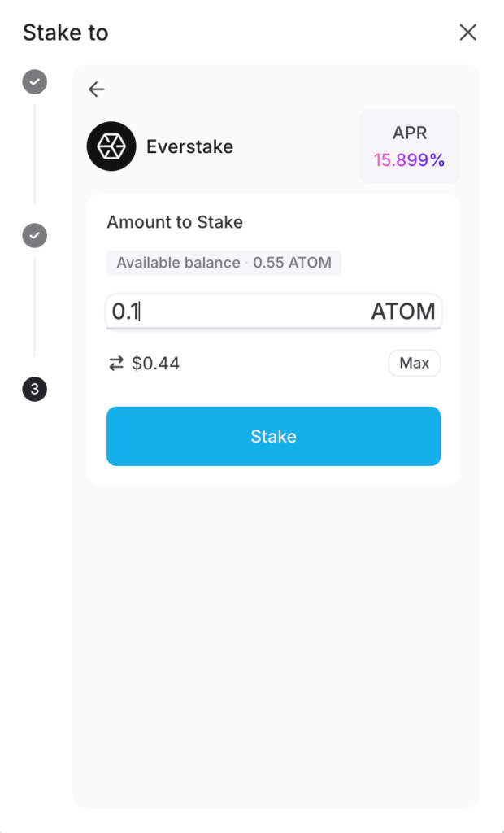
Task: Go back using the left arrow
Action: 97,89
